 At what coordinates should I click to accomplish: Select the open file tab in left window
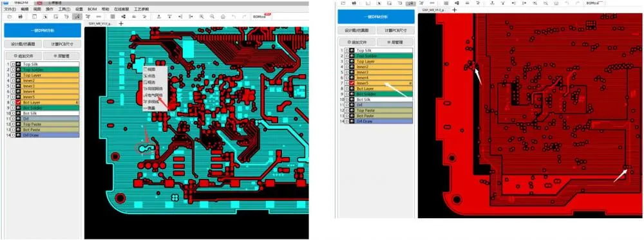pos(100,24)
